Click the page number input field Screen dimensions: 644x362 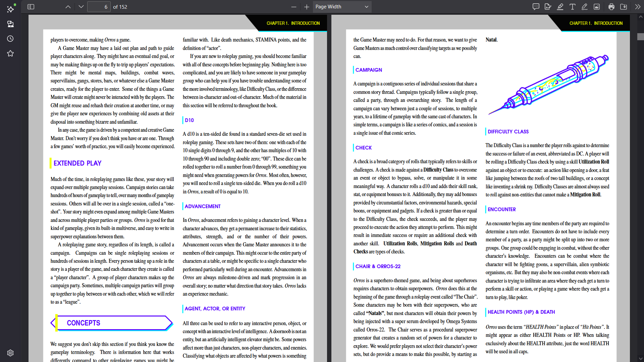99,7
